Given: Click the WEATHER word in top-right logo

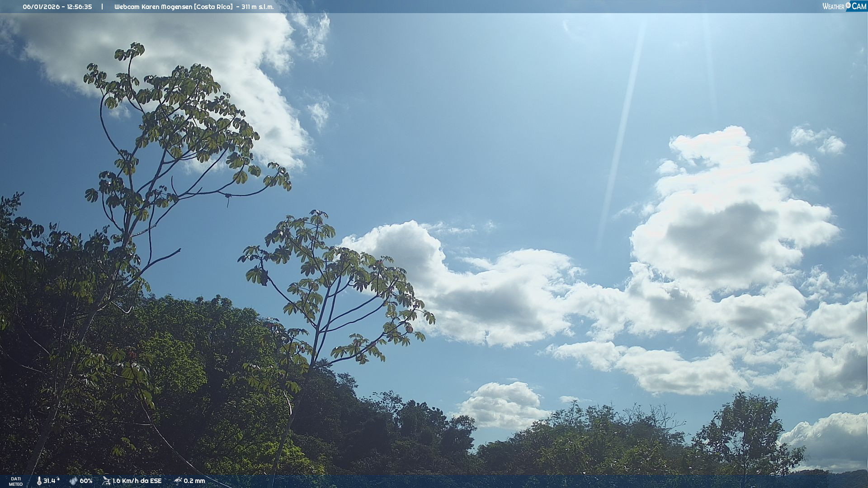Looking at the screenshot, I should 833,7.
